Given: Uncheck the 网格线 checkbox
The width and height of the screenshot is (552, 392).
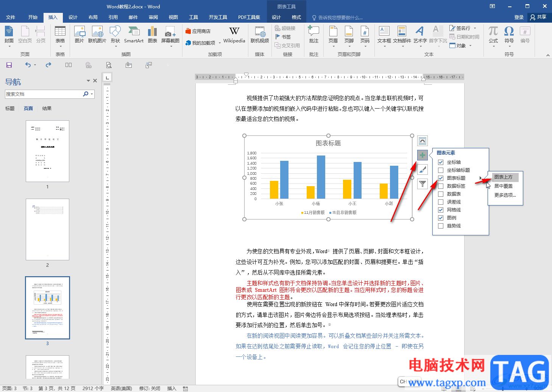Looking at the screenshot, I should (x=441, y=210).
